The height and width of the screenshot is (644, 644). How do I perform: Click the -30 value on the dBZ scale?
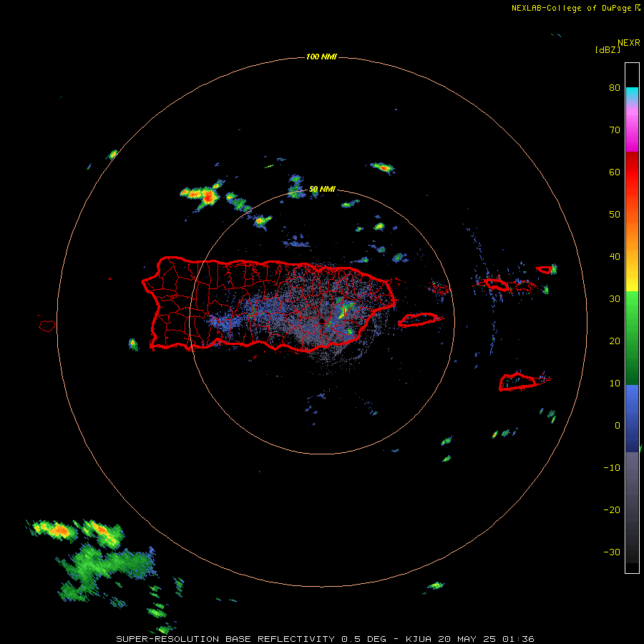click(612, 552)
